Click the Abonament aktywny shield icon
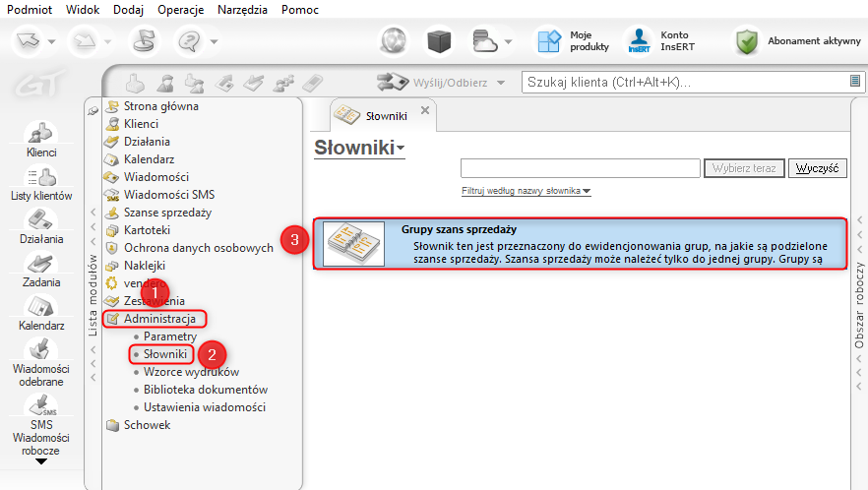This screenshot has width=868, height=490. (x=747, y=41)
